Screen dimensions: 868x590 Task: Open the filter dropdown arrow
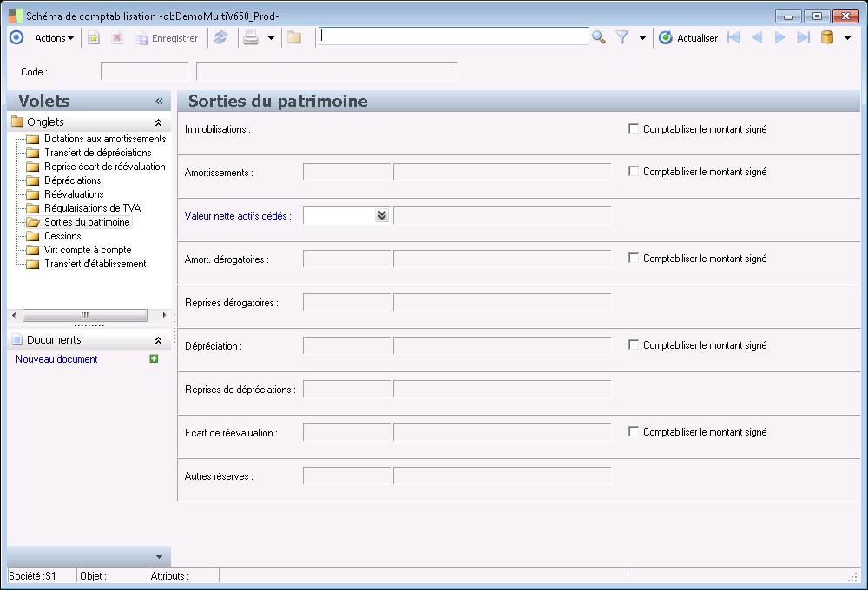(x=642, y=38)
